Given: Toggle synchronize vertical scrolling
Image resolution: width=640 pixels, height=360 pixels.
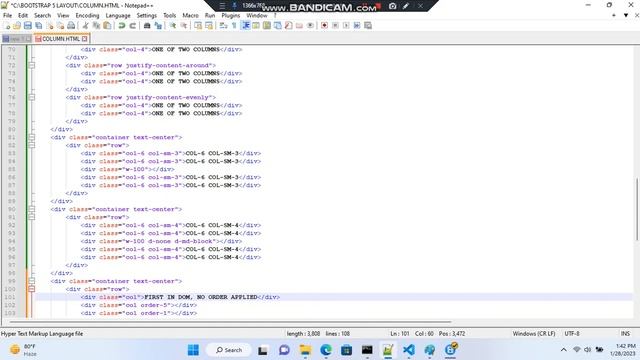Looking at the screenshot, I should [x=198, y=25].
